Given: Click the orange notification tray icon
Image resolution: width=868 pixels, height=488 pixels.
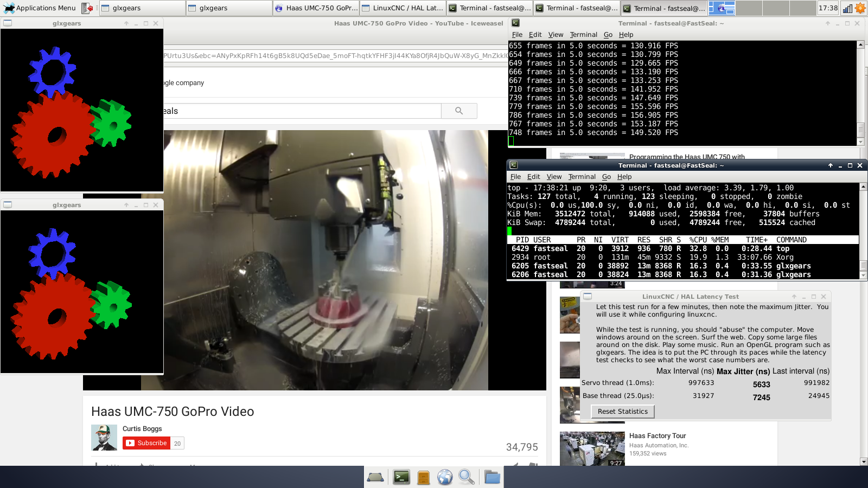Looking at the screenshot, I should (x=860, y=8).
